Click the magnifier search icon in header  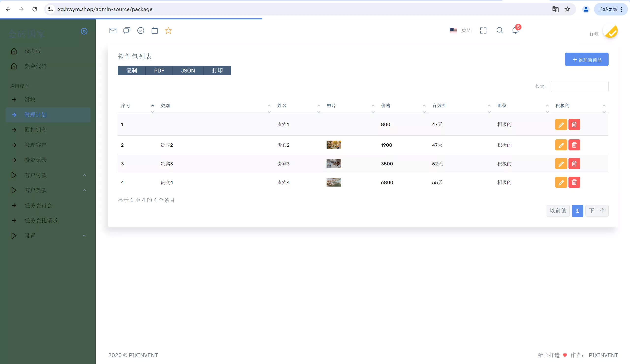tap(500, 30)
